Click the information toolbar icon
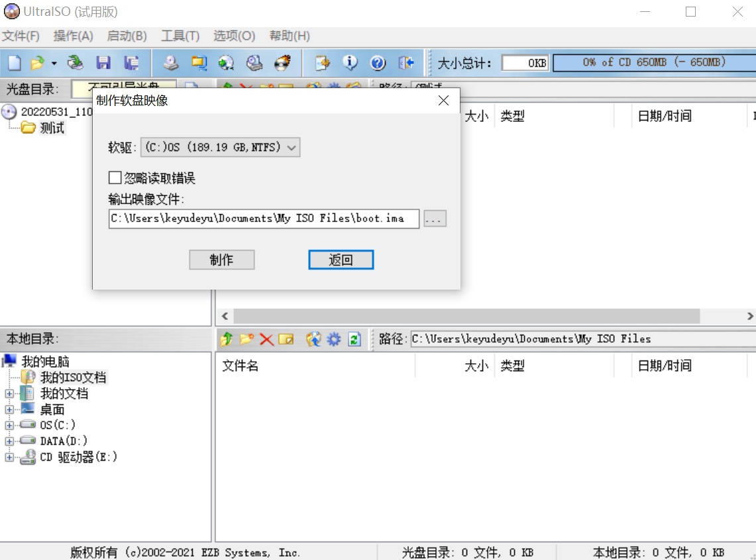Screen dimensions: 756x560 coord(351,62)
